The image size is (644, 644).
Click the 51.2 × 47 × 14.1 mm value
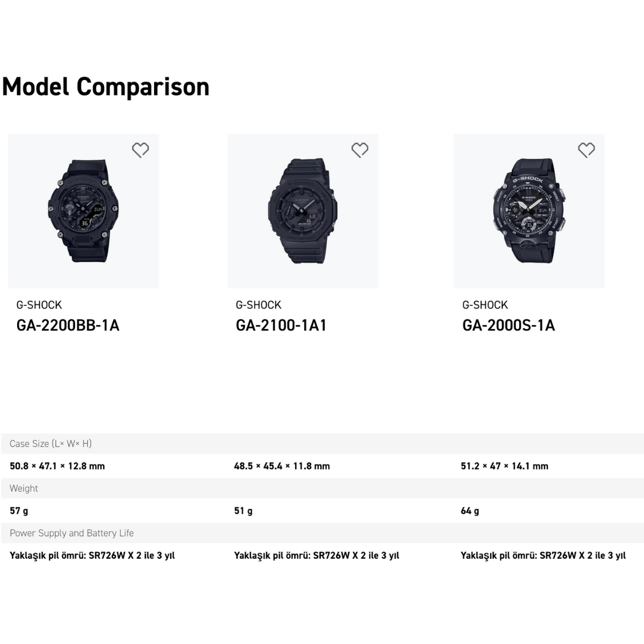(x=504, y=466)
